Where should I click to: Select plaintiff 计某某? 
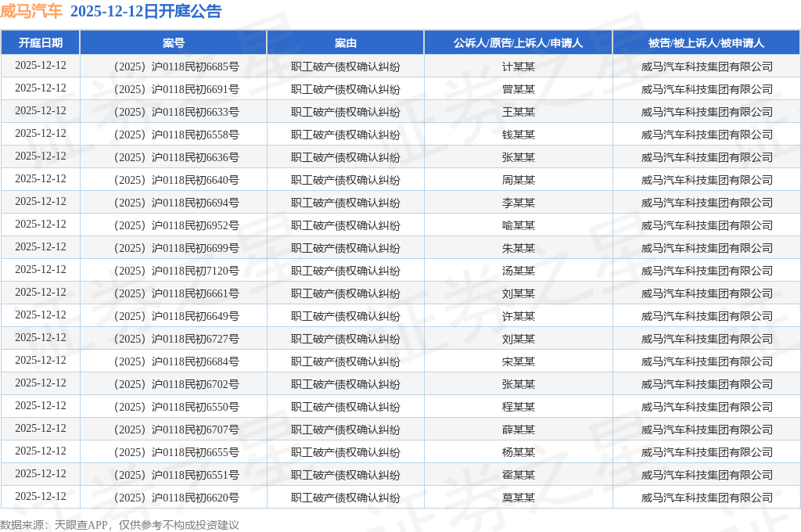pyautogui.click(x=519, y=67)
